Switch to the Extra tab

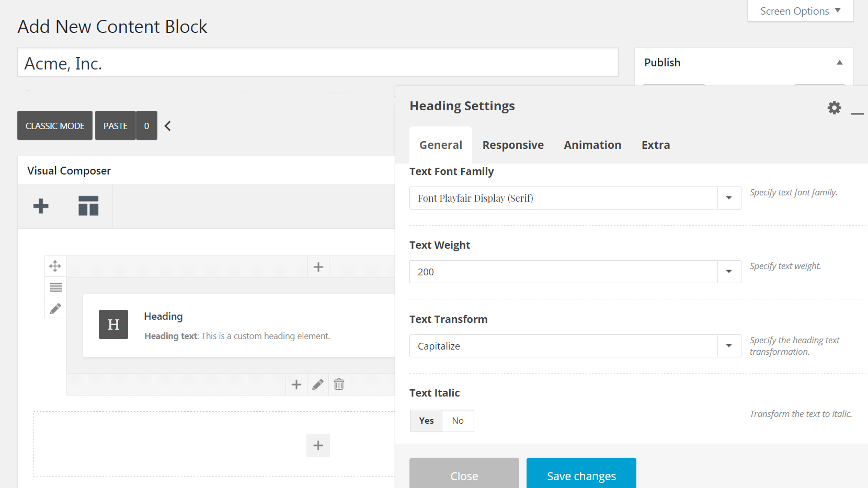656,145
